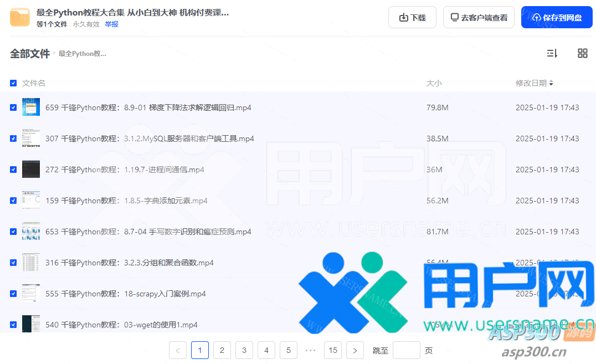The width and height of the screenshot is (596, 364).
Task: Open thumbnail of file 316 video
Action: pos(31,263)
